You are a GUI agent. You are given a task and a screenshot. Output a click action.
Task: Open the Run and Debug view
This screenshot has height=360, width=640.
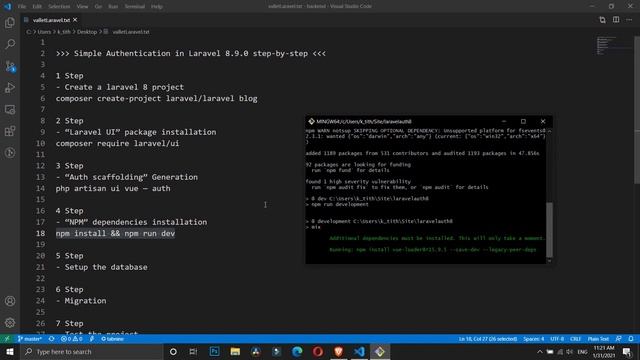coord(10,88)
